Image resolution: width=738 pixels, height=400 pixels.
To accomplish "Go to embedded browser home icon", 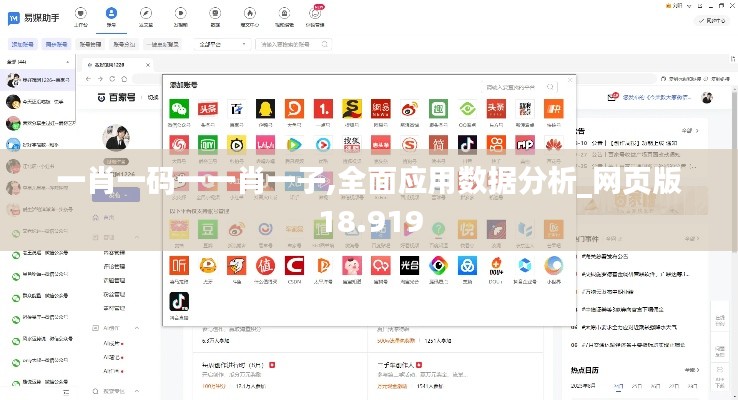I will pos(124,79).
